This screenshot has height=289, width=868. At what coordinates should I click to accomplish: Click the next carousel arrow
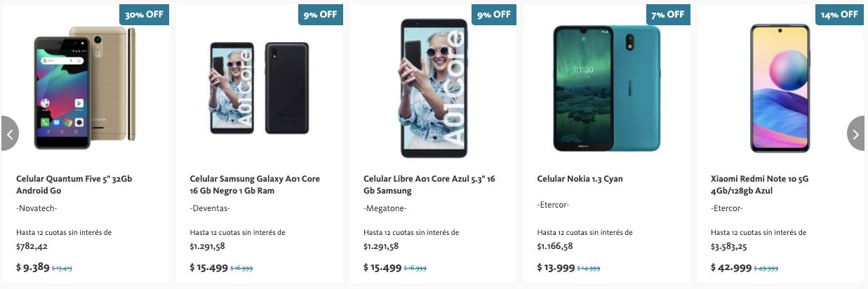[x=857, y=133]
